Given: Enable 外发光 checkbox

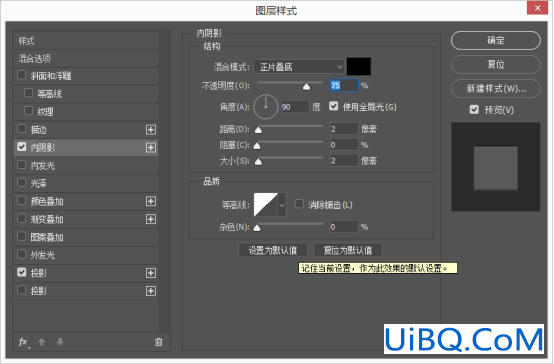Looking at the screenshot, I should 22,254.
